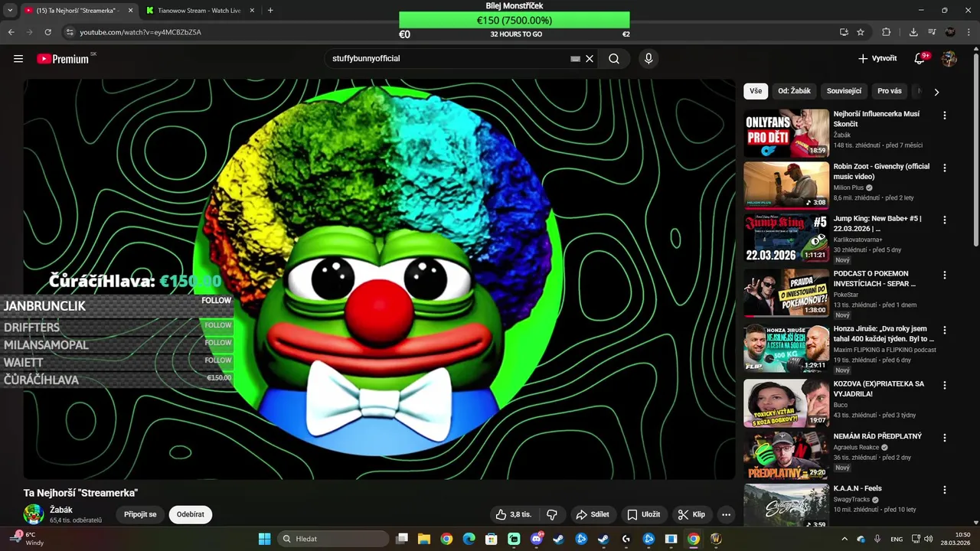Share video with Sdílet button
The image size is (980, 551).
[593, 515]
